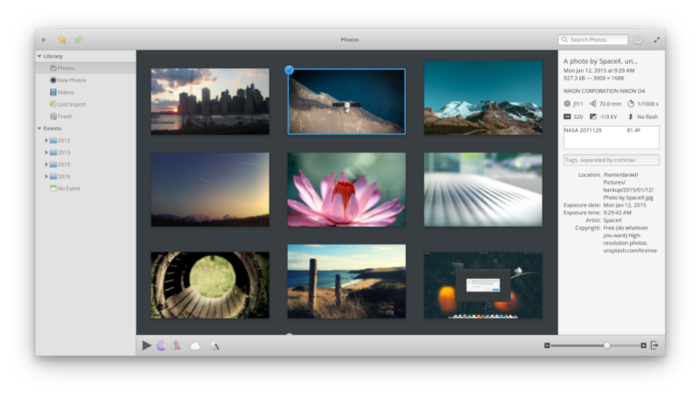Click the thumbnail size slider handle
This screenshot has height=397, width=700.
[607, 345]
